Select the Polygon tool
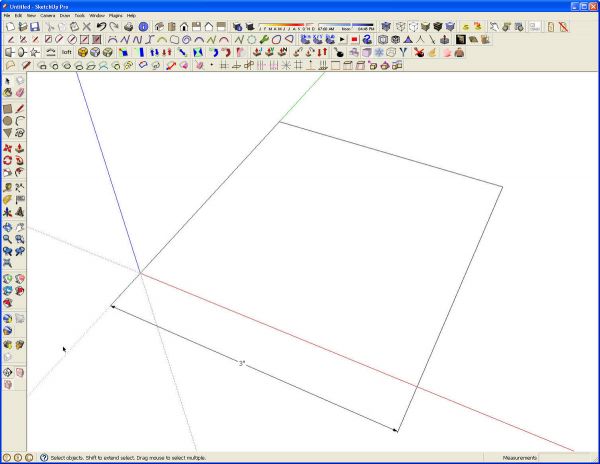Viewport: 600px width, 464px height. click(7, 133)
